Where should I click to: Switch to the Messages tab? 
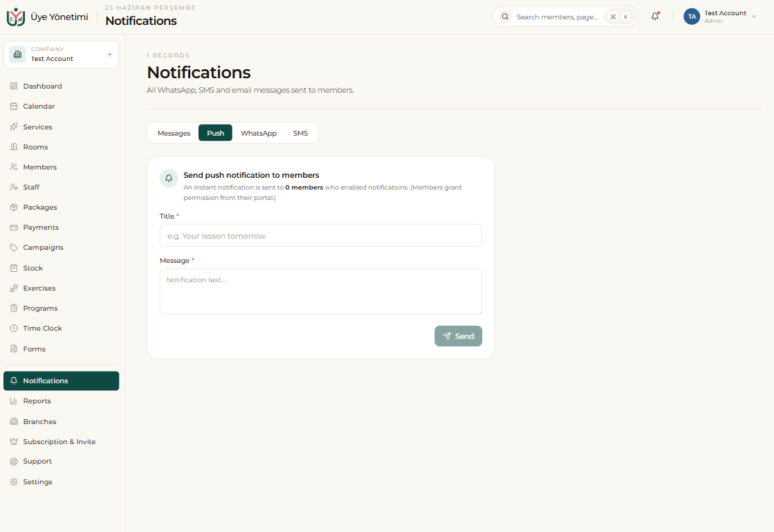pyautogui.click(x=174, y=134)
